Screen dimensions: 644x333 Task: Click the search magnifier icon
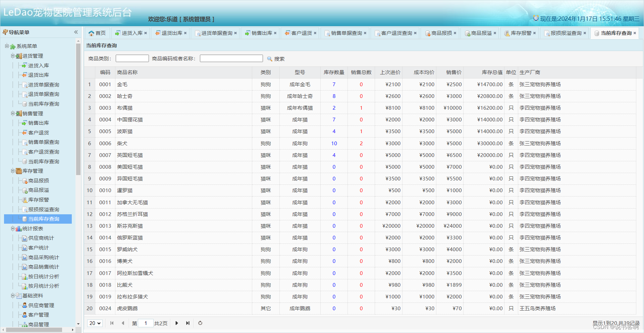270,59
